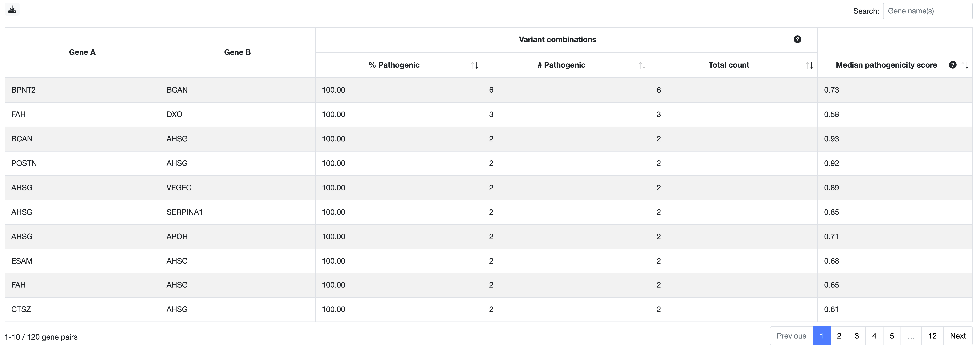Sort the Total count column
Image resolution: width=980 pixels, height=351 pixels.
pyautogui.click(x=809, y=65)
